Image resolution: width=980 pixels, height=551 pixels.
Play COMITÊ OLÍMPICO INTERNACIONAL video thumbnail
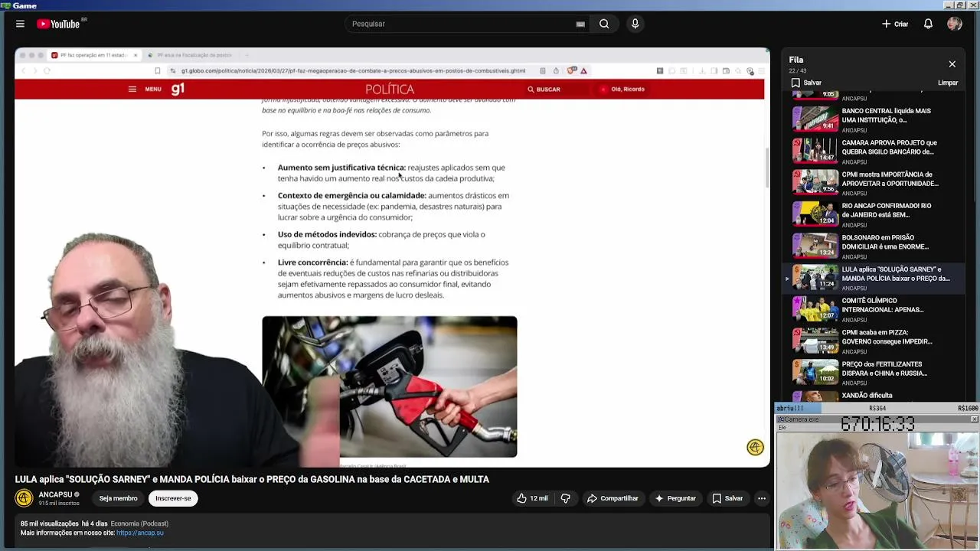pyautogui.click(x=815, y=308)
